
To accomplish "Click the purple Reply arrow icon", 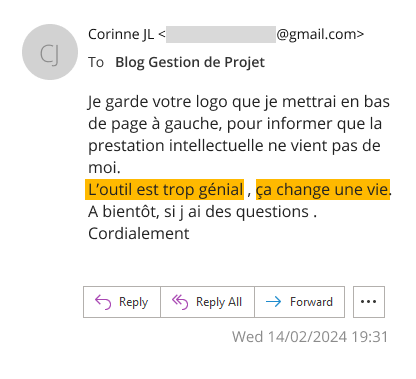I will click(103, 302).
